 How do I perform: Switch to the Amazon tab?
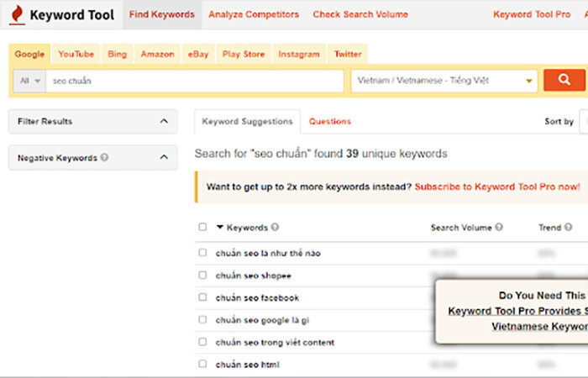(158, 54)
